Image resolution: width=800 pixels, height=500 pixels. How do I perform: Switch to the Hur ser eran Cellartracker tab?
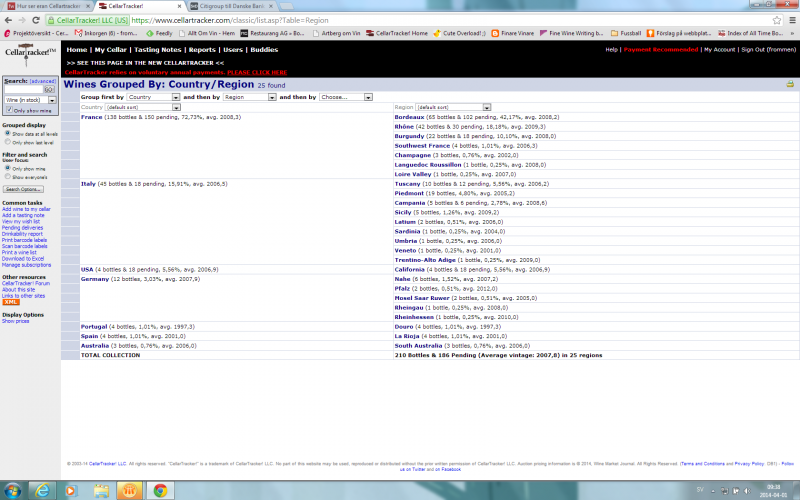(48, 6)
